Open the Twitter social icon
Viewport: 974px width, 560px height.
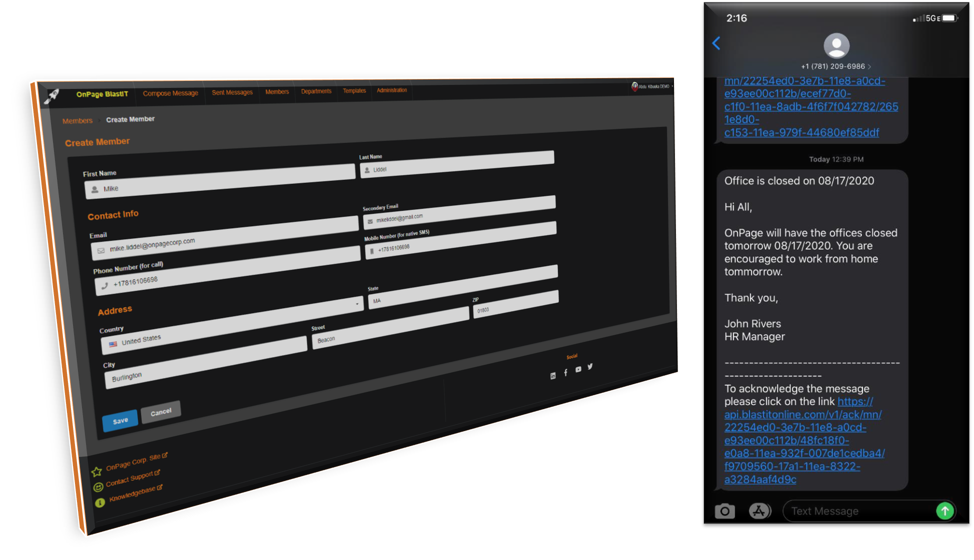[x=590, y=366]
